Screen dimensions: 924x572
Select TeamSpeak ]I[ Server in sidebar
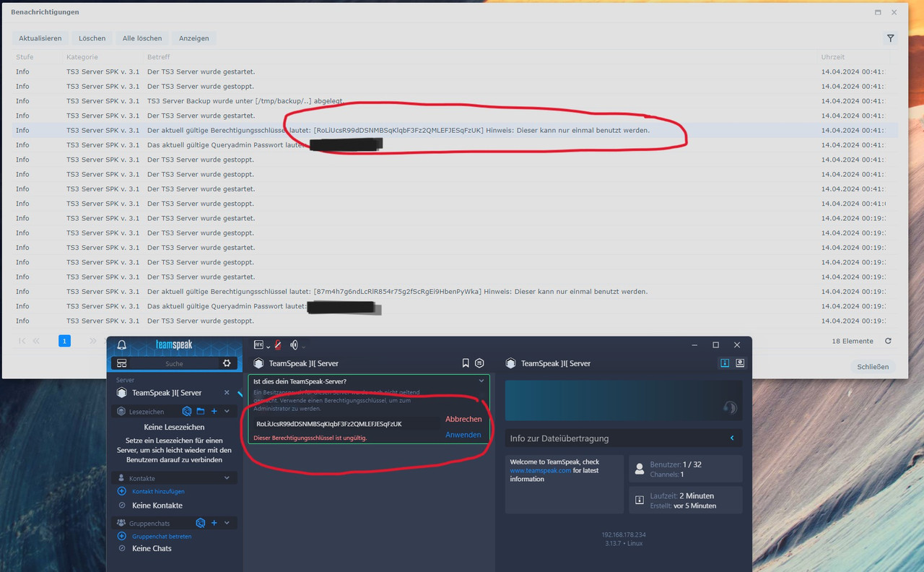167,393
